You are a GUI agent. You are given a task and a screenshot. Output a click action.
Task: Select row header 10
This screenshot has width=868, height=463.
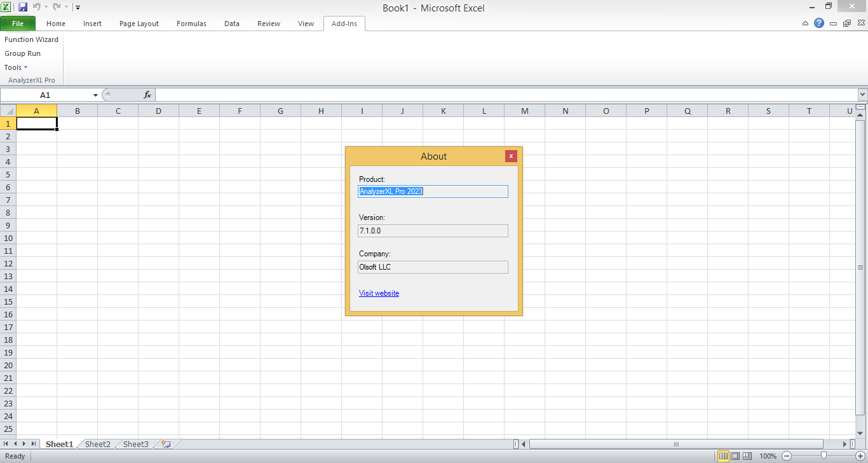pyautogui.click(x=8, y=238)
